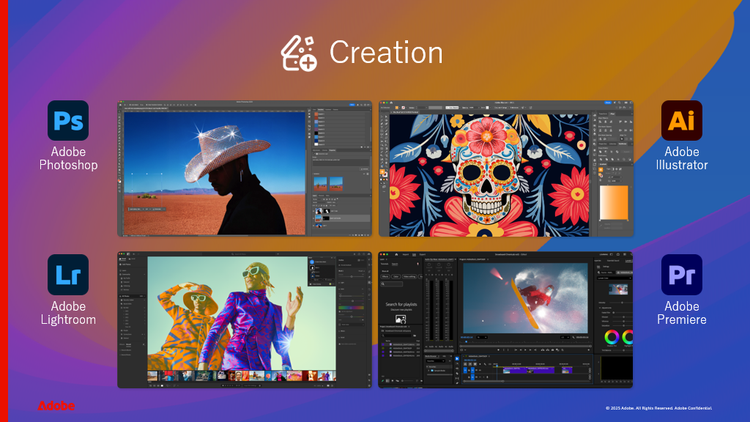750x422 pixels.
Task: Click the red Adobe logo text
Action: coord(49,406)
